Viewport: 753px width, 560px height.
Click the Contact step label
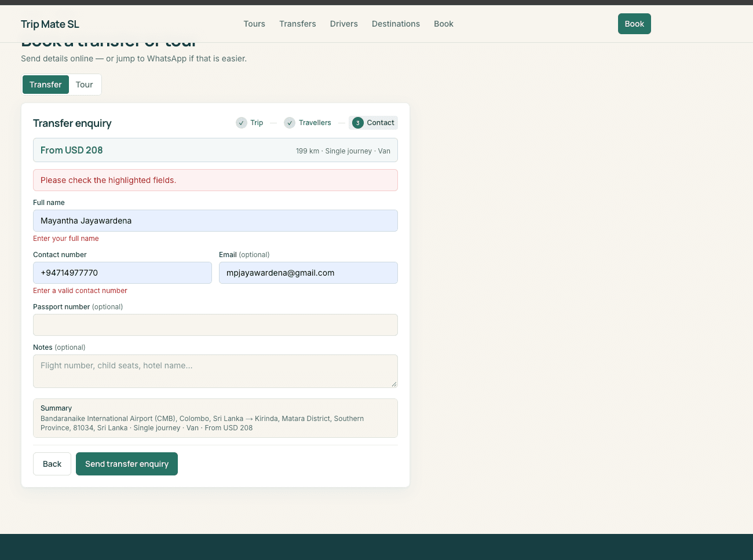pyautogui.click(x=381, y=123)
